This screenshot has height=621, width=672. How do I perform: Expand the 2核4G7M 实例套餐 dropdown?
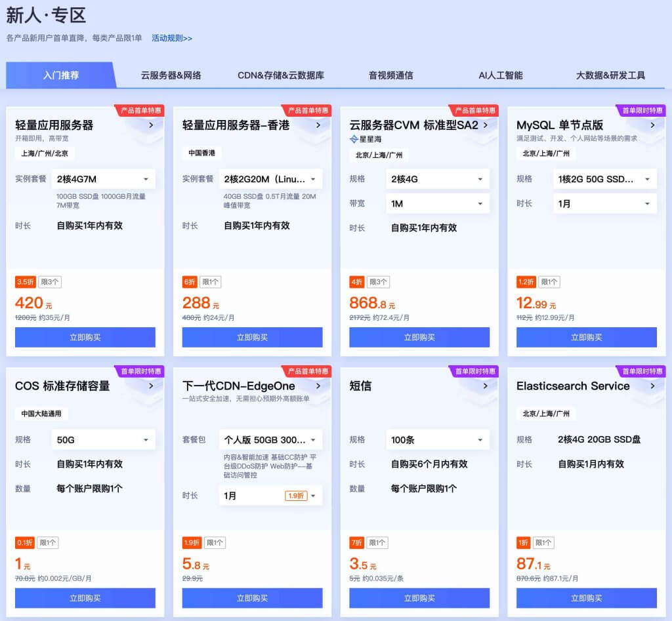(x=104, y=179)
